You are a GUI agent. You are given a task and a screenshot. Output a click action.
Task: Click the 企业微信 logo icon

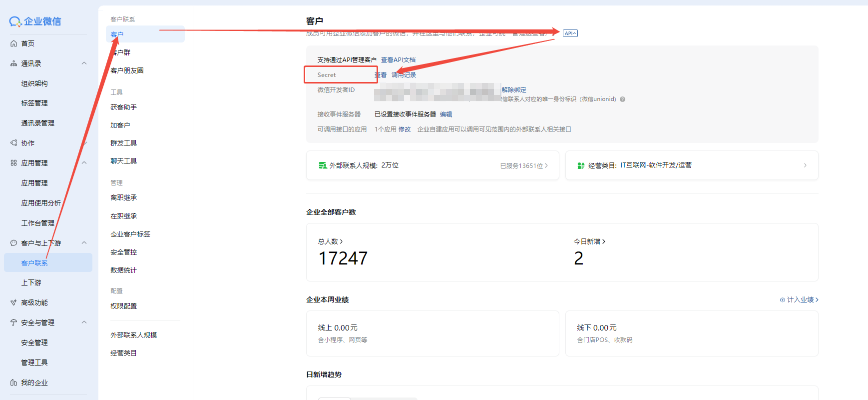15,21
